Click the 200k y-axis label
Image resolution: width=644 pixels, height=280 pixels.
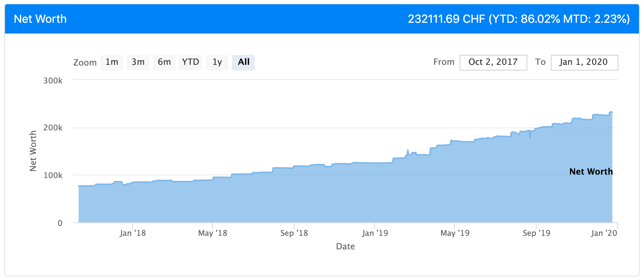[53, 128]
